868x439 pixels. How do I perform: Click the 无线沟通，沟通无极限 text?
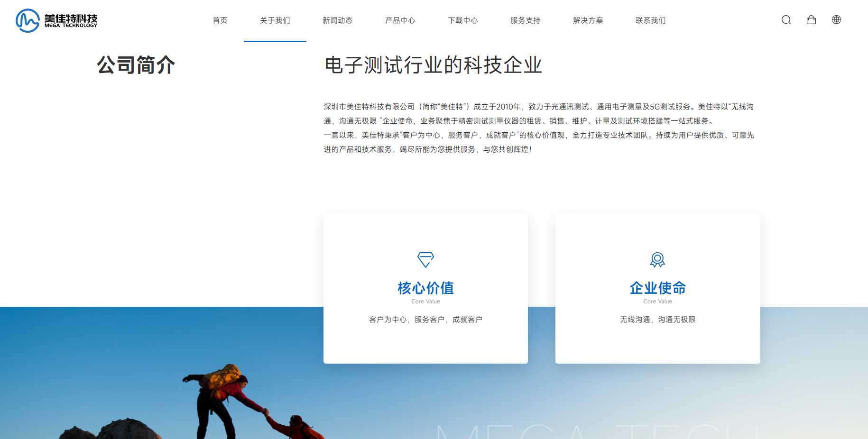pos(657,320)
